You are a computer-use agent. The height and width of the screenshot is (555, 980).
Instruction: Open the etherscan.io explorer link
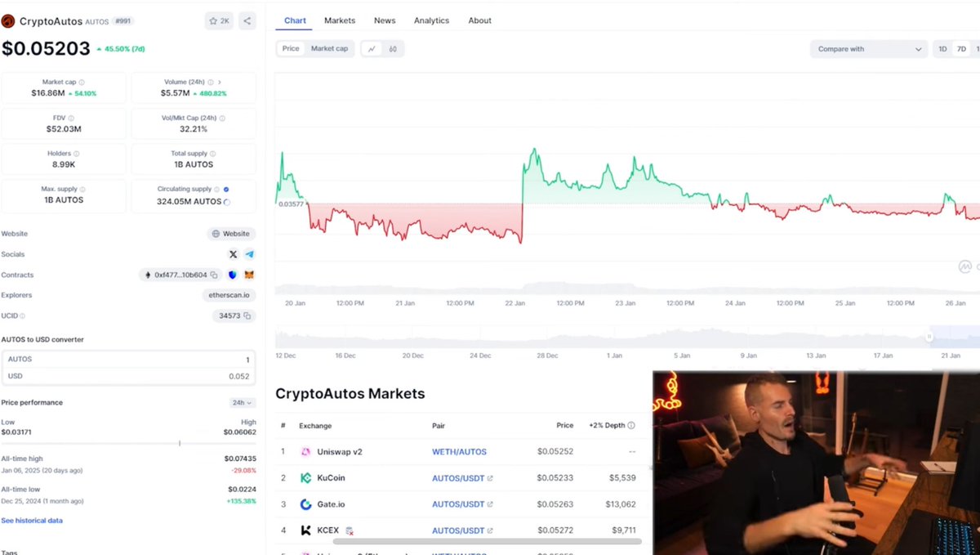coord(229,295)
